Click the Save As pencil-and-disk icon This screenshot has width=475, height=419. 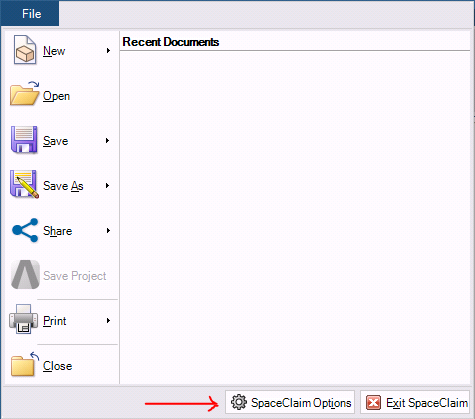click(25, 185)
